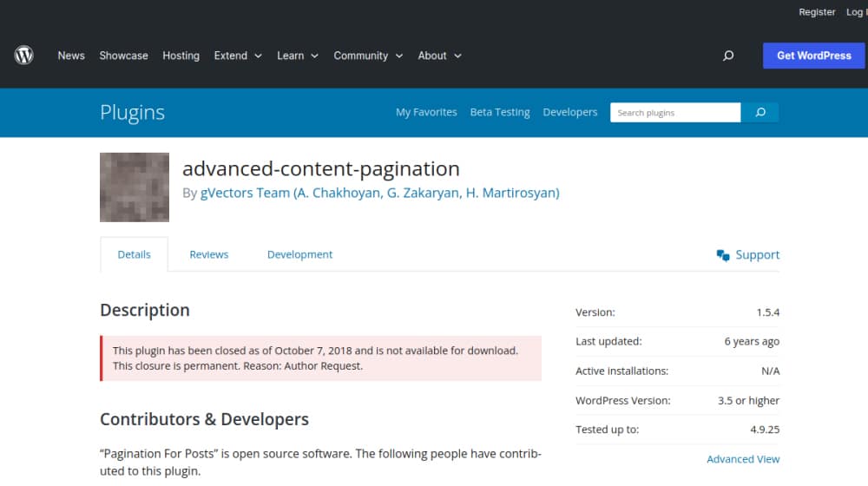
Task: Switch to the Reviews tab
Action: coord(208,254)
